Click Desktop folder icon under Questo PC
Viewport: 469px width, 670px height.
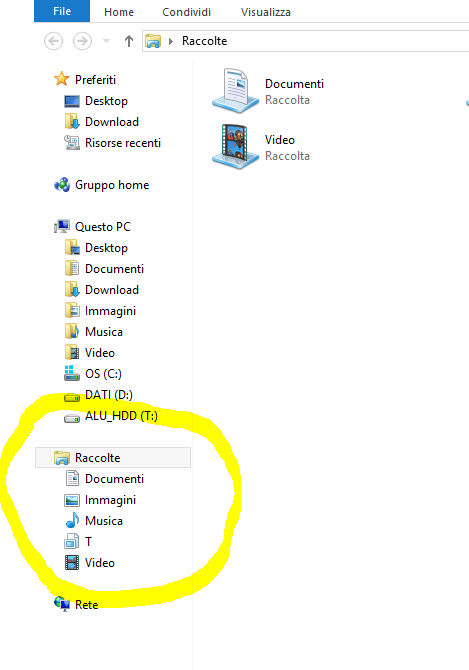(x=72, y=247)
